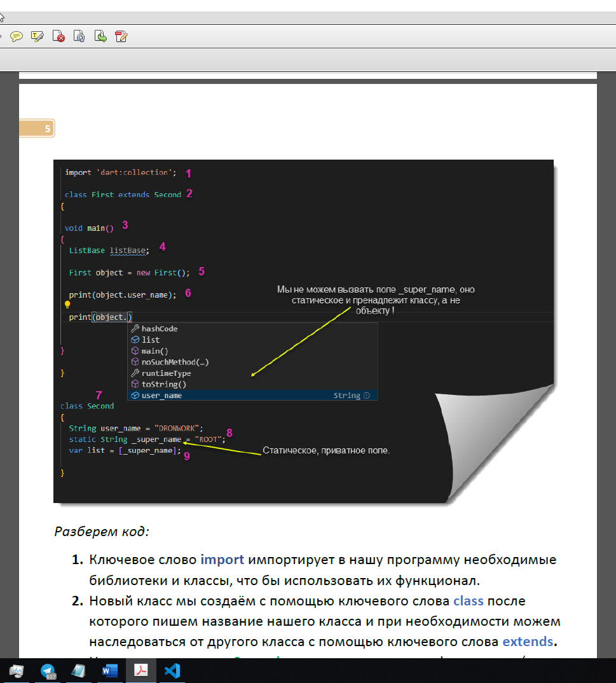Select the sticky note comment tool

pos(17,36)
